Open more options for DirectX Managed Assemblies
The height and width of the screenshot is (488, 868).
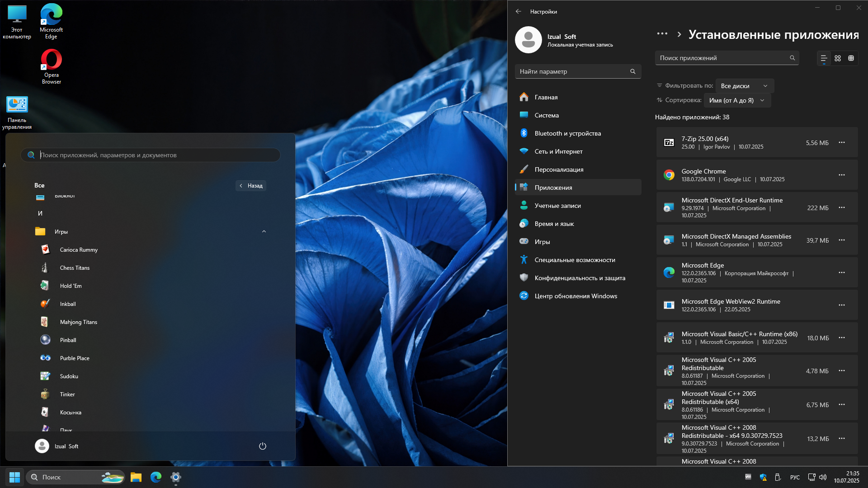click(842, 240)
